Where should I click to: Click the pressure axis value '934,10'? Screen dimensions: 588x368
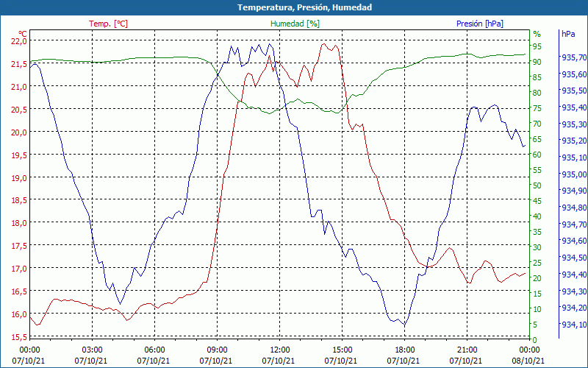tap(574, 325)
